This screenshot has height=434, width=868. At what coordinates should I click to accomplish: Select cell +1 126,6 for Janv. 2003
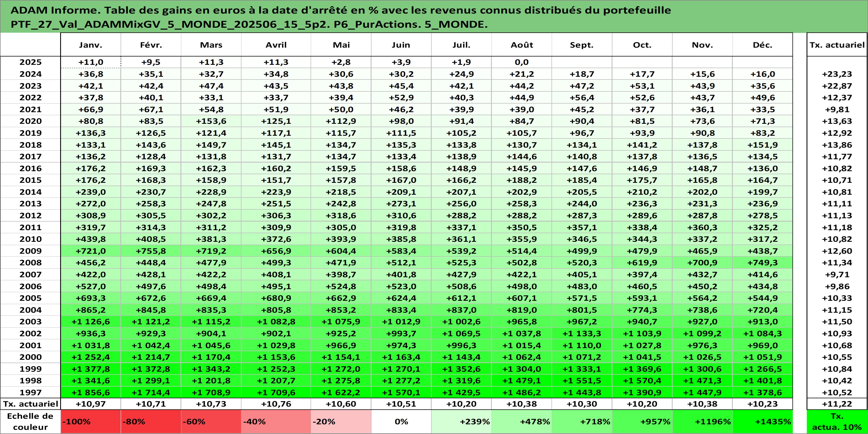click(91, 322)
